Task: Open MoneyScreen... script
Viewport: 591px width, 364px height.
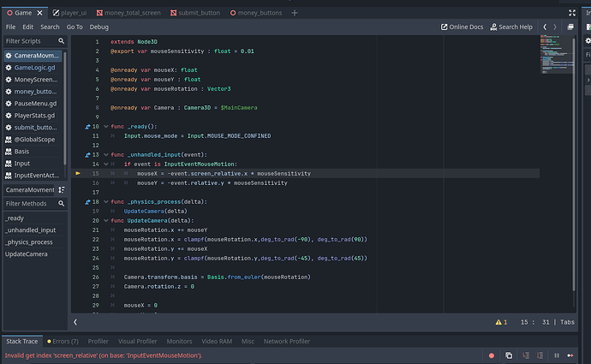Action: (x=33, y=80)
